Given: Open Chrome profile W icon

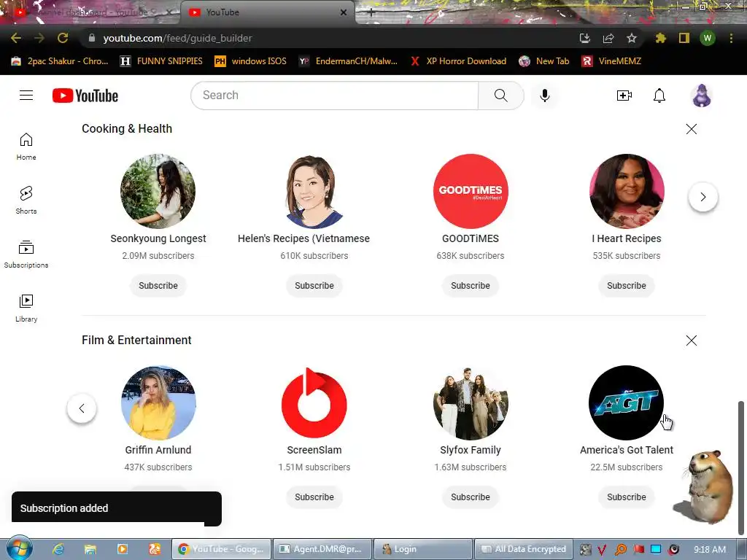Looking at the screenshot, I should pyautogui.click(x=708, y=38).
